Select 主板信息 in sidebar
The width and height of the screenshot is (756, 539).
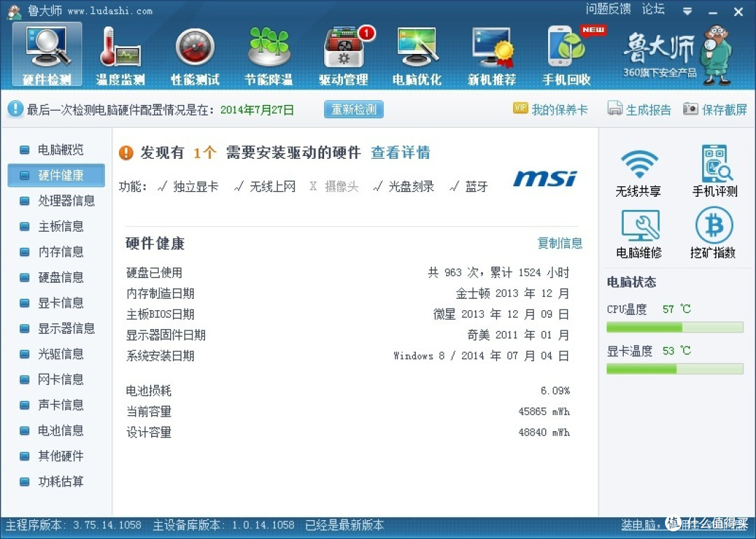click(x=56, y=227)
